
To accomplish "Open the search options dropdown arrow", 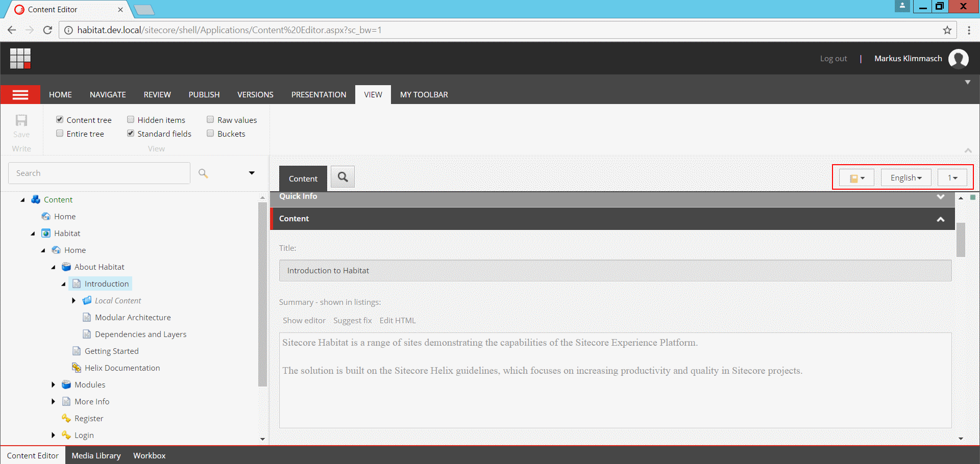I will pos(252,173).
